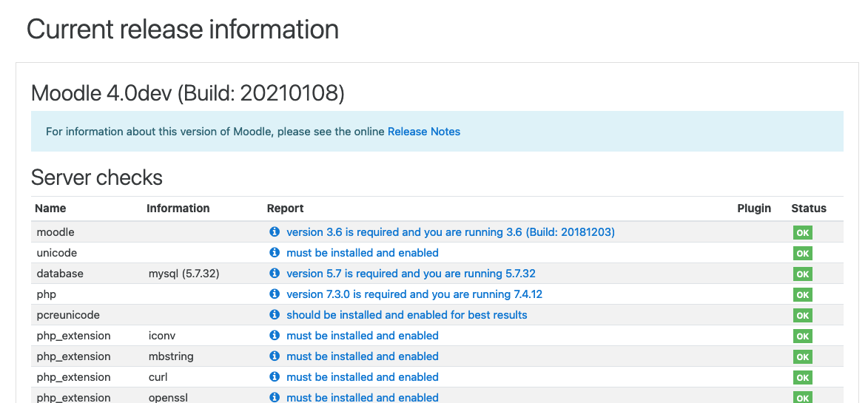Click info icon in pcreunicode row
The width and height of the screenshot is (868, 403).
pos(274,314)
